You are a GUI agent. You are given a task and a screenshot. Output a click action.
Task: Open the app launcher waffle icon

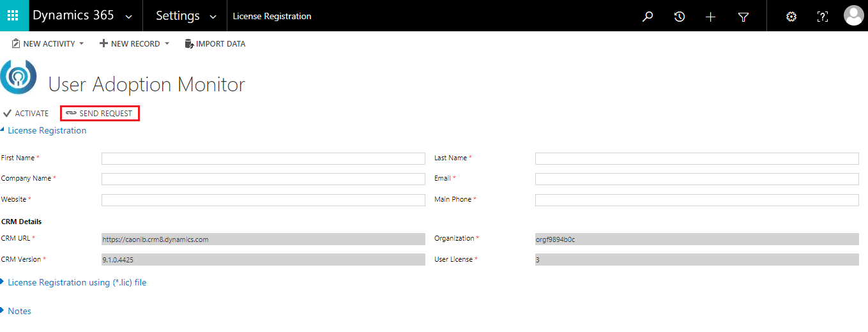tap(13, 16)
